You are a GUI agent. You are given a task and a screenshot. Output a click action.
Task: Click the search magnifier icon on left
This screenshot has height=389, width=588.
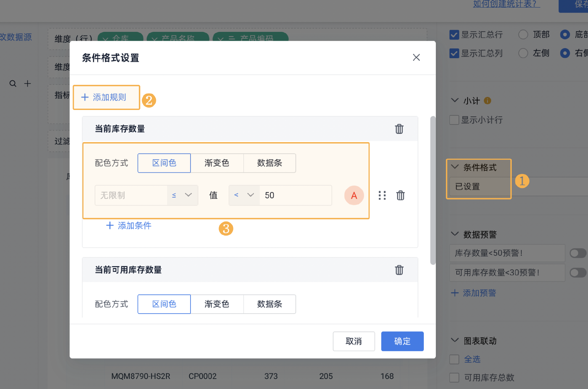(13, 84)
